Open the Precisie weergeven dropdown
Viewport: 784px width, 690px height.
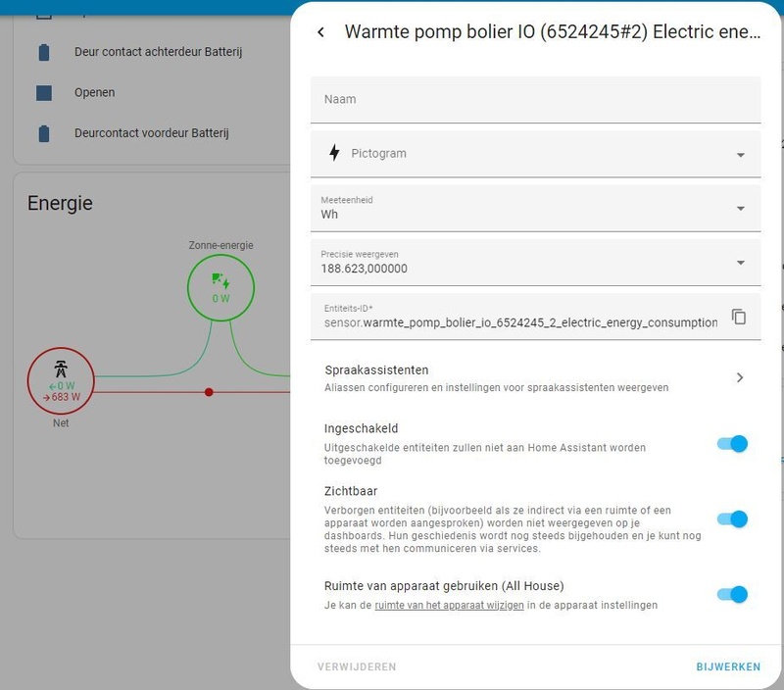click(x=535, y=263)
